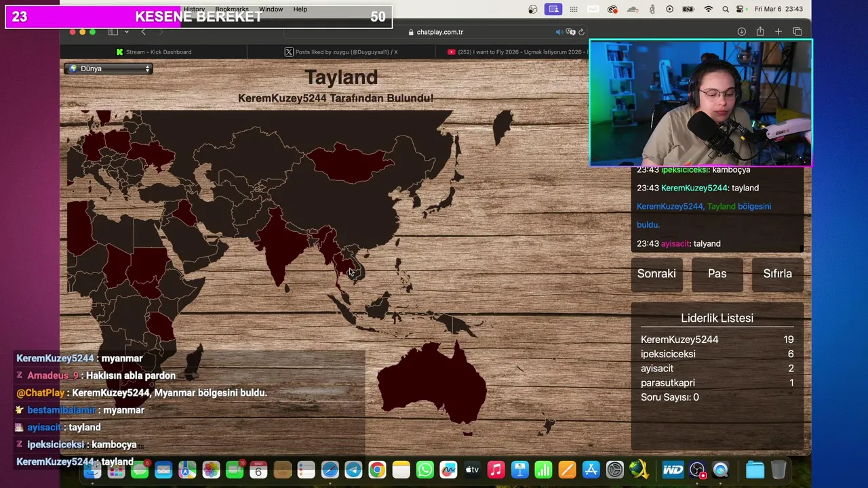Open Google Chrome from the Dock

click(x=377, y=470)
